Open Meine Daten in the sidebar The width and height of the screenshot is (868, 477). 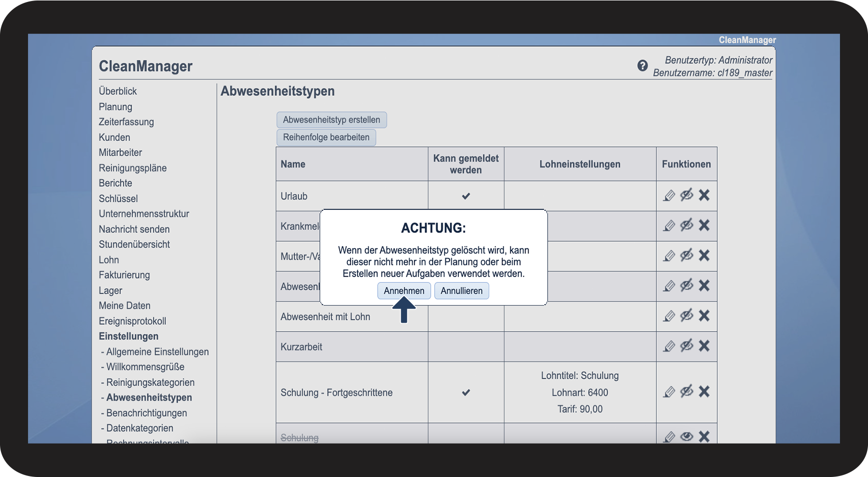point(125,306)
